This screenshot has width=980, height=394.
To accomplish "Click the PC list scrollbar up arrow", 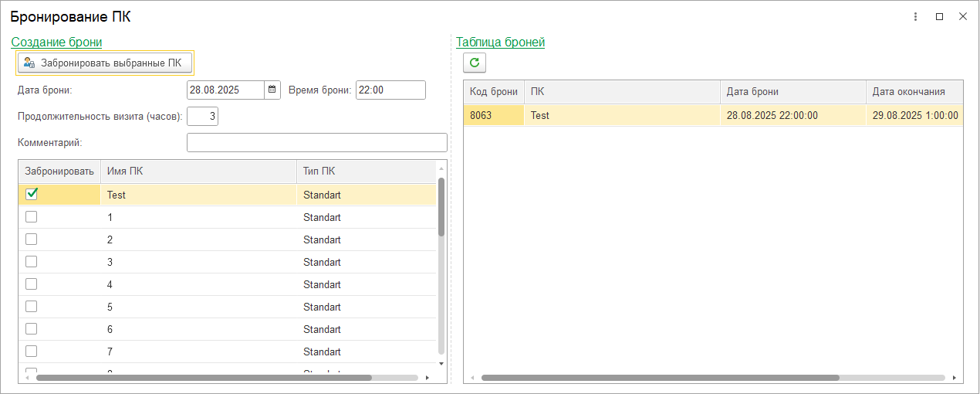I will click(441, 168).
